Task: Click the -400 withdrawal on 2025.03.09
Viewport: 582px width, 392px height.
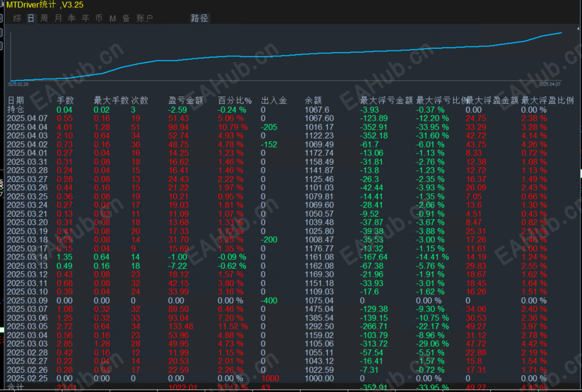Action: click(x=269, y=300)
